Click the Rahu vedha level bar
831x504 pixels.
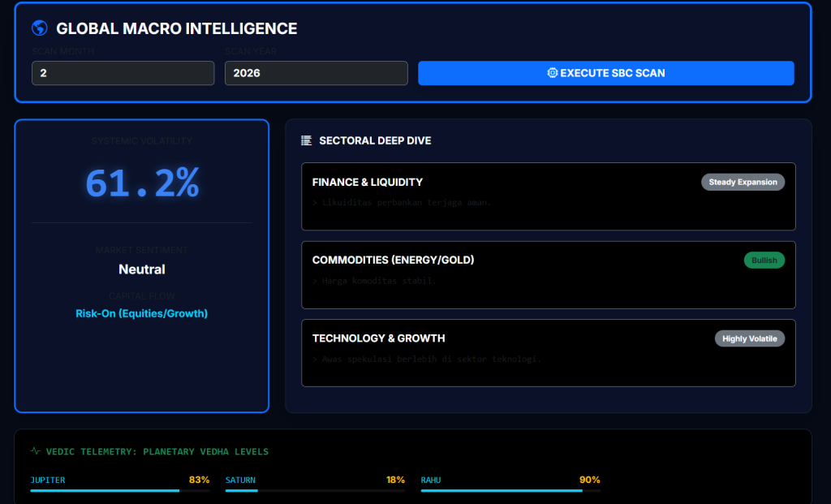[510, 490]
